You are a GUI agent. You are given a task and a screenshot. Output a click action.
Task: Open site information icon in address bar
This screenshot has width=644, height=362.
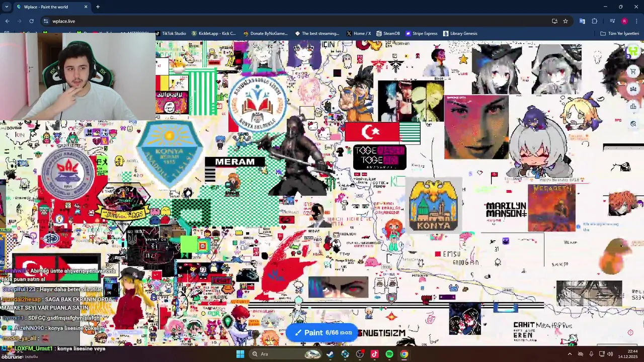click(46, 21)
